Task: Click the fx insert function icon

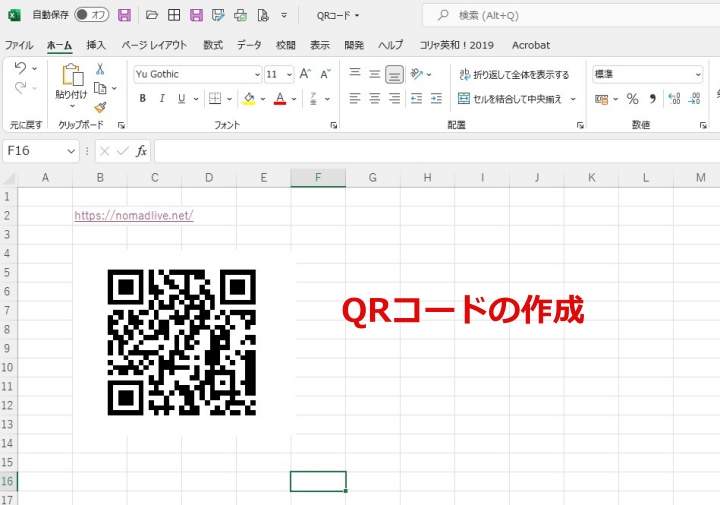Action: (141, 151)
